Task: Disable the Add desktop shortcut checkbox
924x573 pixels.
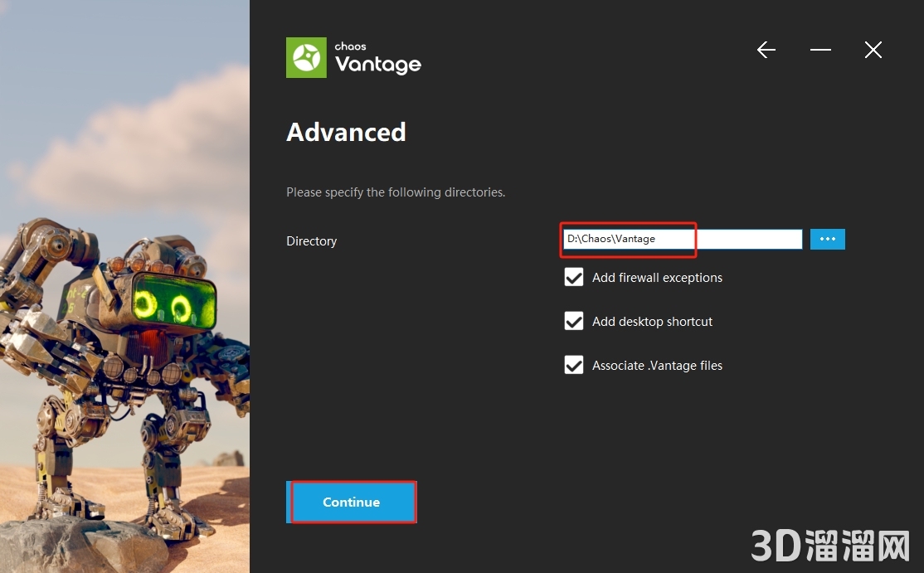Action: tap(574, 322)
